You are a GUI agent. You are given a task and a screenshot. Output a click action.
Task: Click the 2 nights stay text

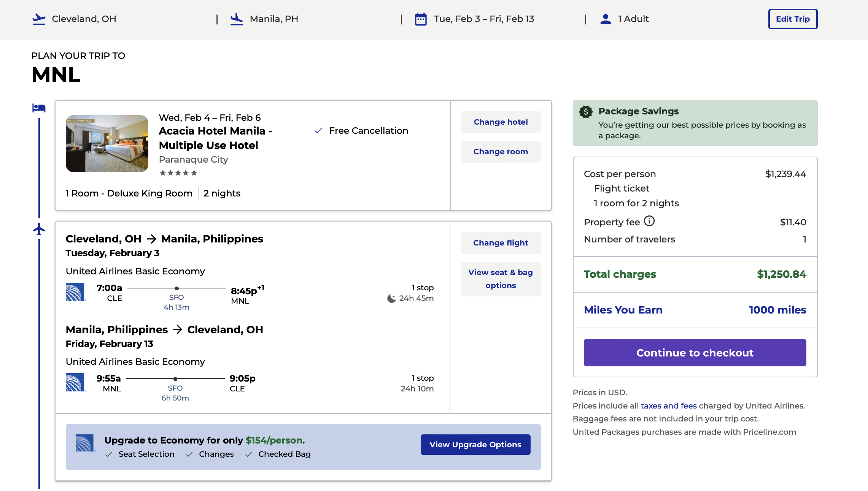222,193
